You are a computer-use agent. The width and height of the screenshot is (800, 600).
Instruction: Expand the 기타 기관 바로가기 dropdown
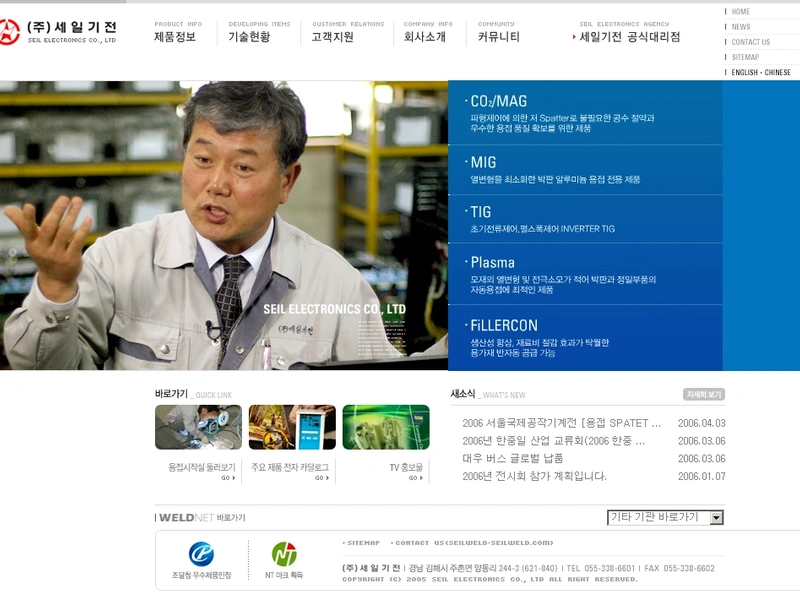(665, 517)
